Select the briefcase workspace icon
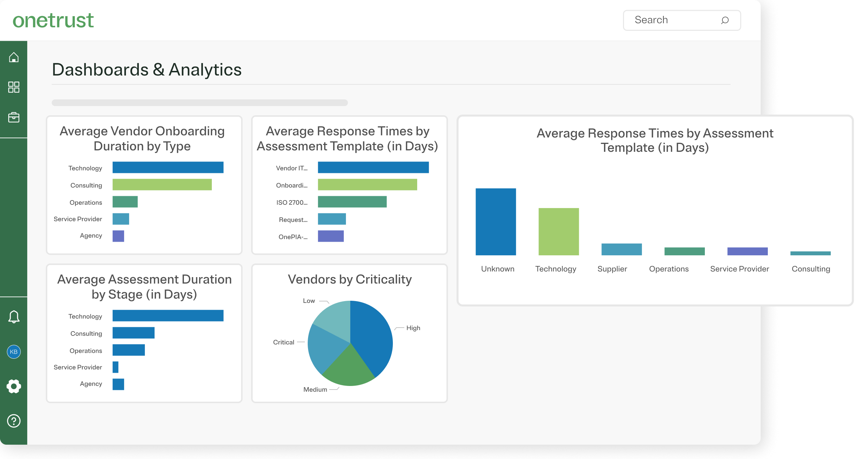 (14, 117)
